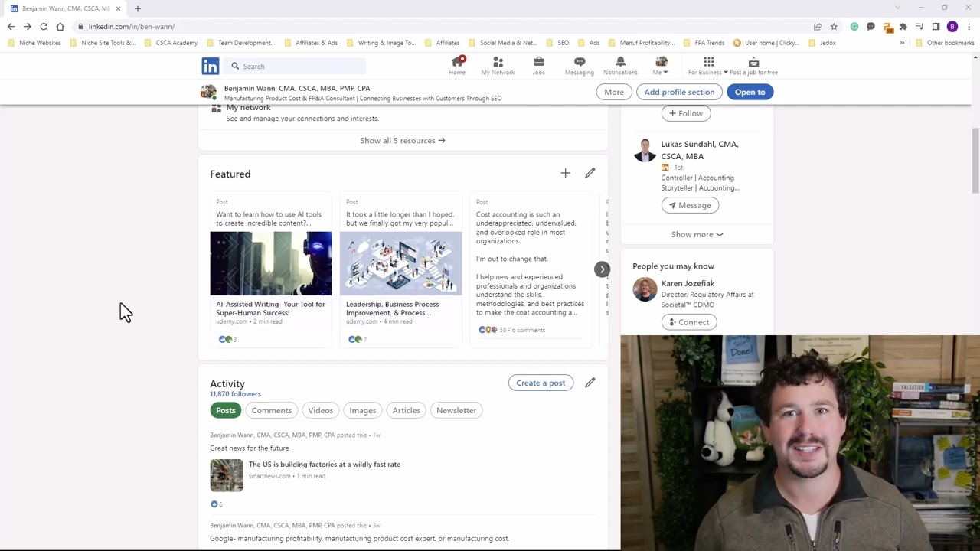Show all 5 resources
This screenshot has width=980, height=551.
(x=403, y=141)
